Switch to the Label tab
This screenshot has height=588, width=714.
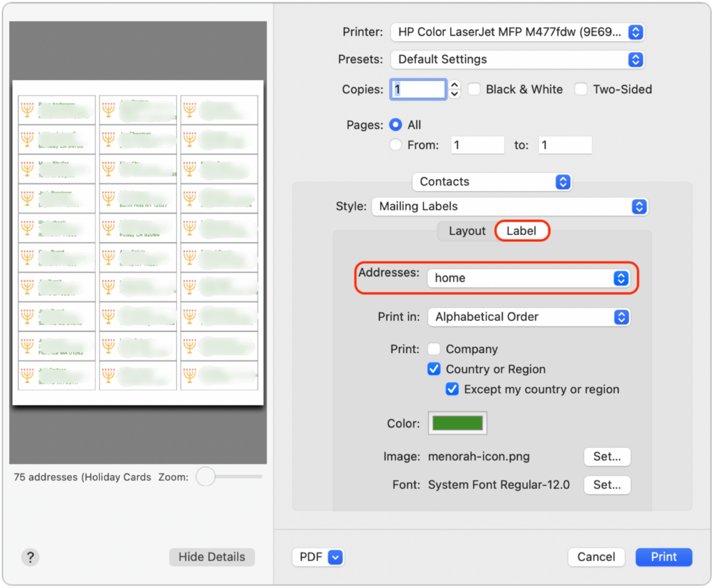(x=522, y=231)
